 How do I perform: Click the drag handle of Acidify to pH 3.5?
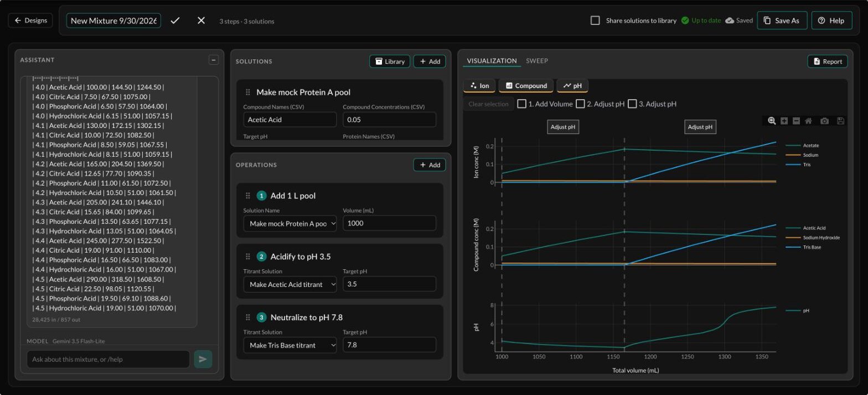point(248,257)
